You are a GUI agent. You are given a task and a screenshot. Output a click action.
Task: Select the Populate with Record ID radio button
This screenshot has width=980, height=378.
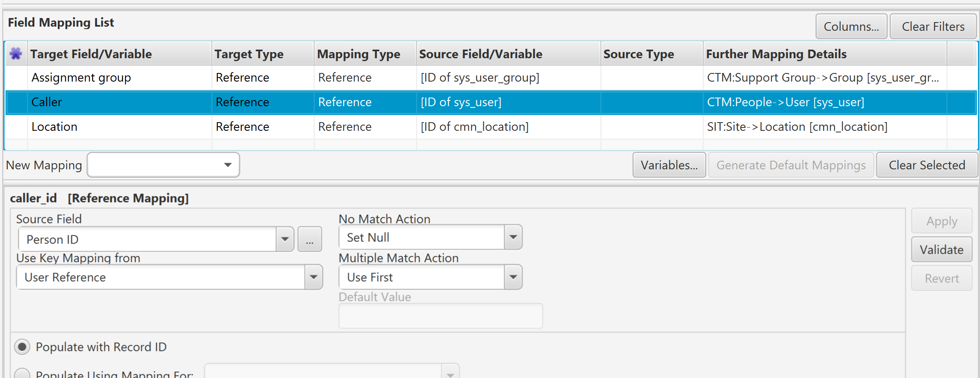tap(22, 347)
